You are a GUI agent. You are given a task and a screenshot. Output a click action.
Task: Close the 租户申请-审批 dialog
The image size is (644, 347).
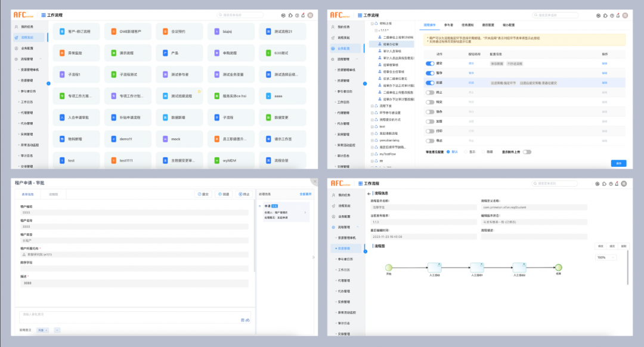click(x=315, y=181)
